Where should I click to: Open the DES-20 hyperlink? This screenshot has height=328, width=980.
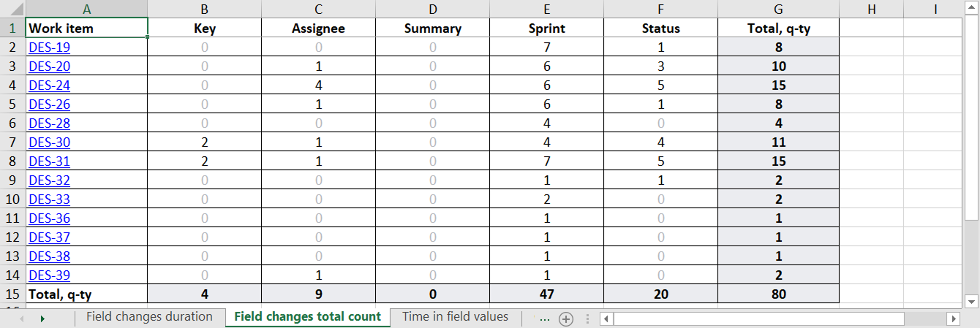[49, 66]
